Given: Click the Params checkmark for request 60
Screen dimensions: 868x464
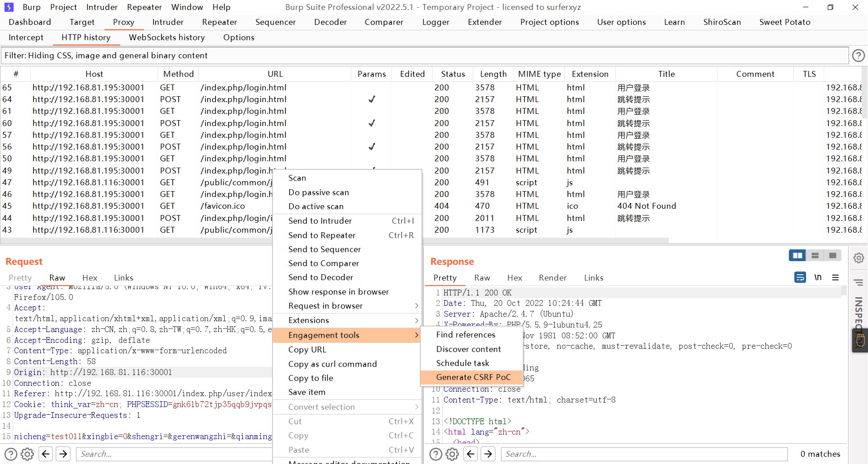Looking at the screenshot, I should coord(372,123).
